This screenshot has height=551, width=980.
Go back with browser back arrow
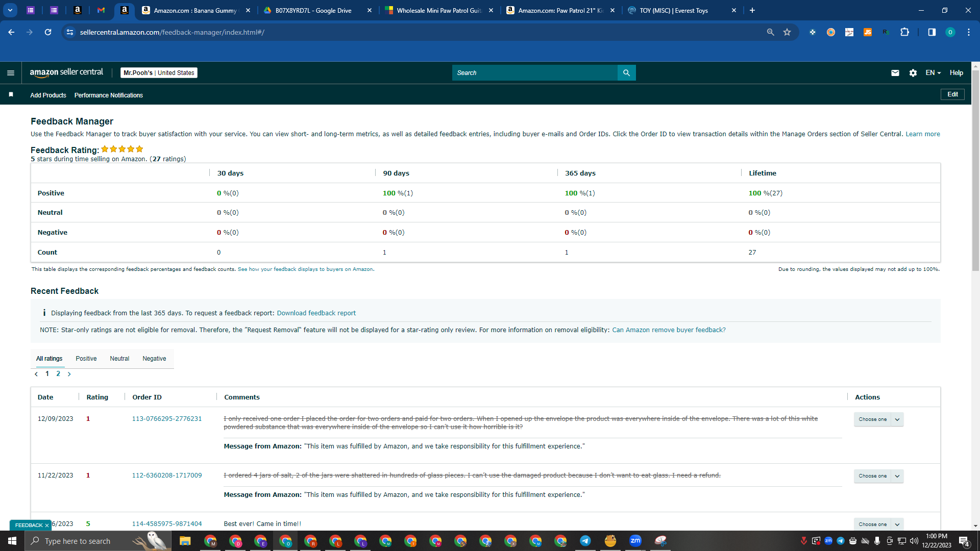[11, 32]
